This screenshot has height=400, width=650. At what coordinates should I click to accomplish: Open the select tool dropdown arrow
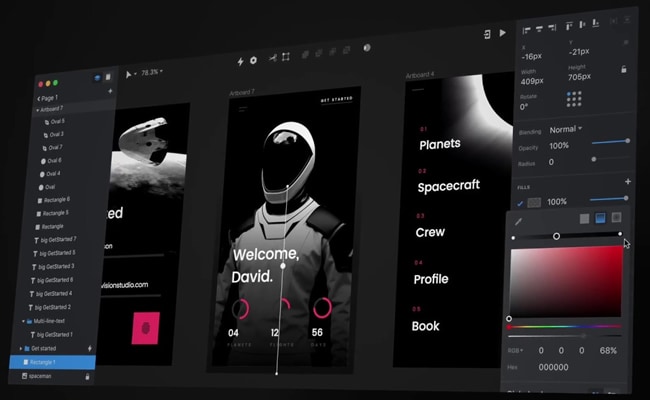pyautogui.click(x=136, y=74)
